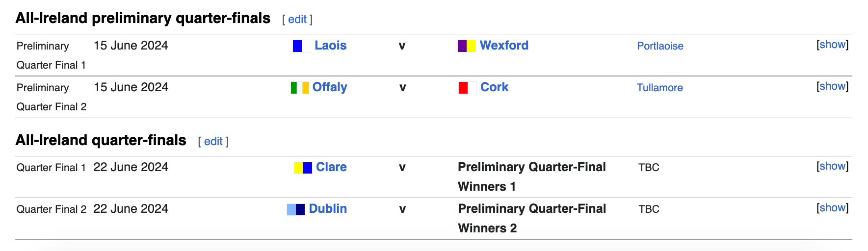This screenshot has width=868, height=251.
Task: Show Dublin quarter-final match details
Action: [x=832, y=208]
